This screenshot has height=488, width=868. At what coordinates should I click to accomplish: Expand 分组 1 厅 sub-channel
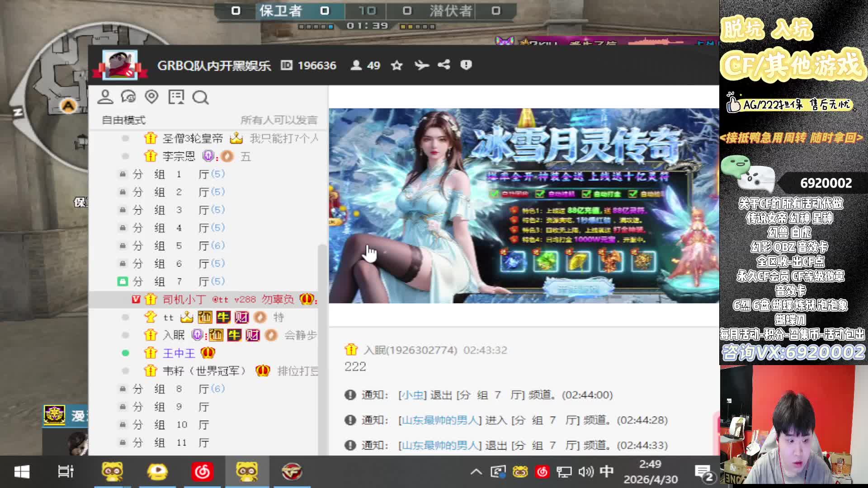(172, 174)
